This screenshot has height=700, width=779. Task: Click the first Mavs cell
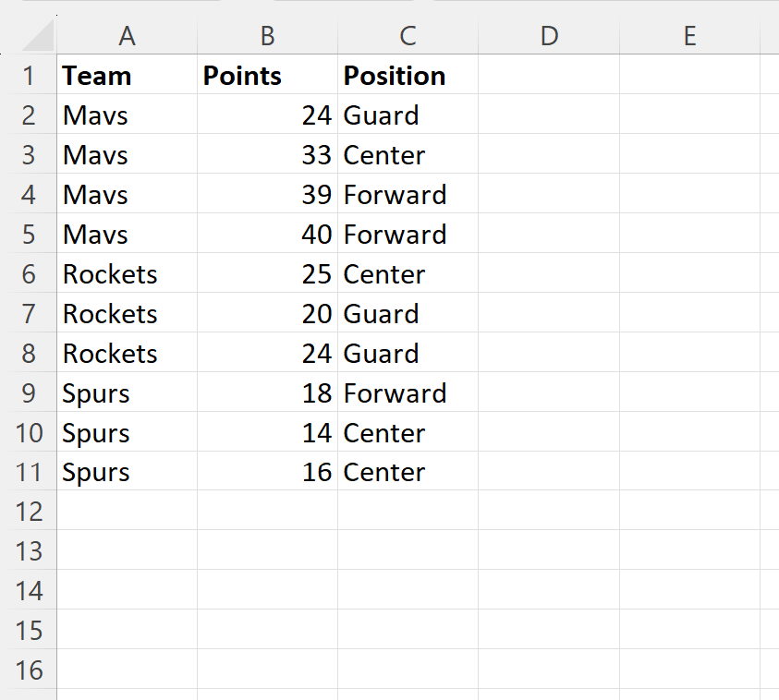127,115
